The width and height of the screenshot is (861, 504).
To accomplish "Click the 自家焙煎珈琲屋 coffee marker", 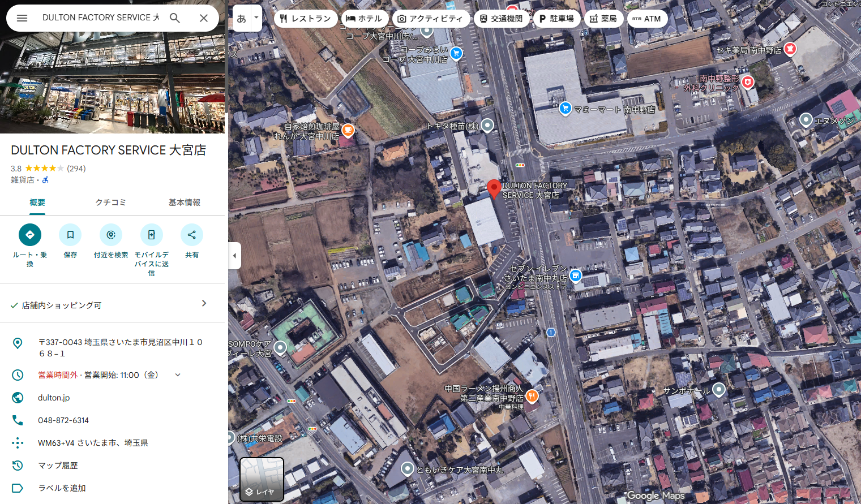I will [348, 131].
